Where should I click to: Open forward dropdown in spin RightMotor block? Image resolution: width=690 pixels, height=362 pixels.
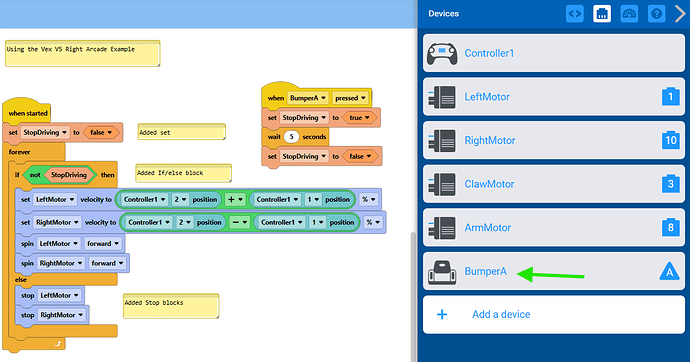coord(107,263)
